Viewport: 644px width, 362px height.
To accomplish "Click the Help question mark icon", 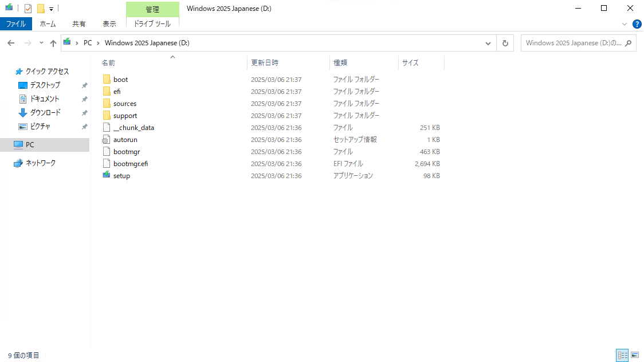I will tap(637, 24).
